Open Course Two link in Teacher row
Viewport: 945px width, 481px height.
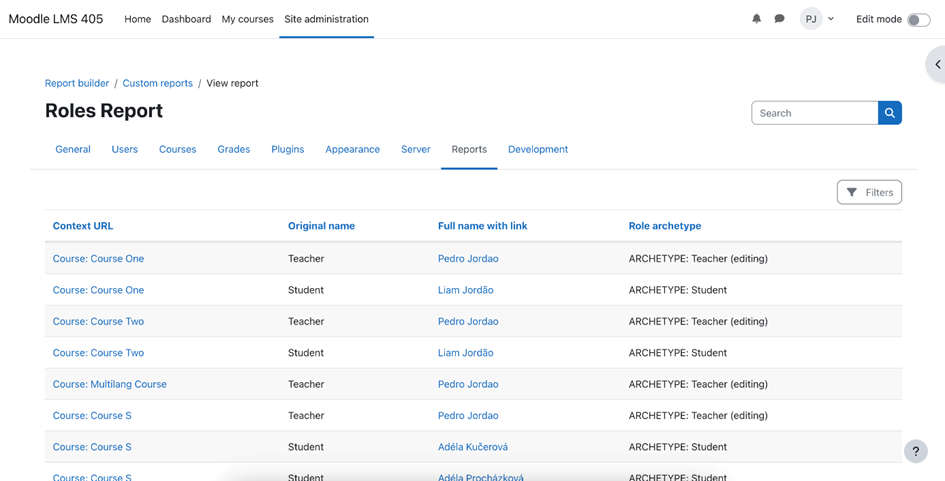(x=98, y=321)
